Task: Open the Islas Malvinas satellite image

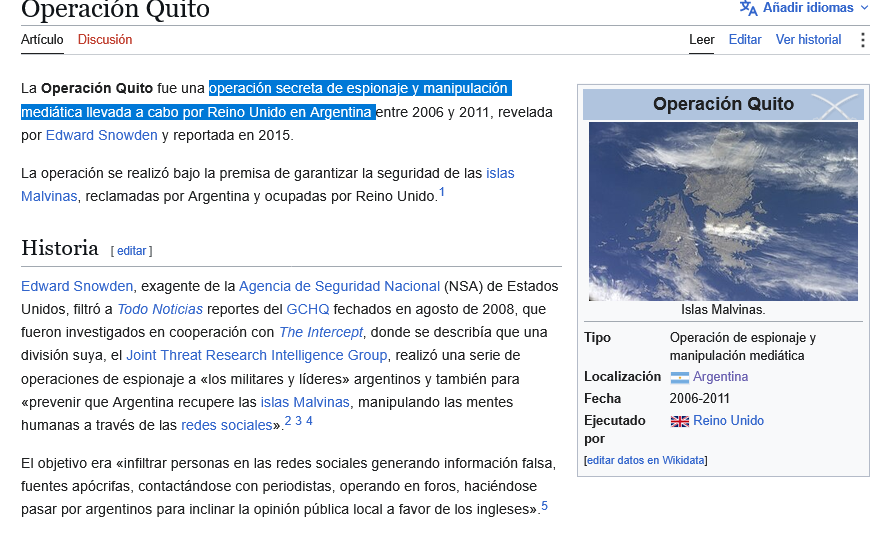Action: (x=723, y=211)
